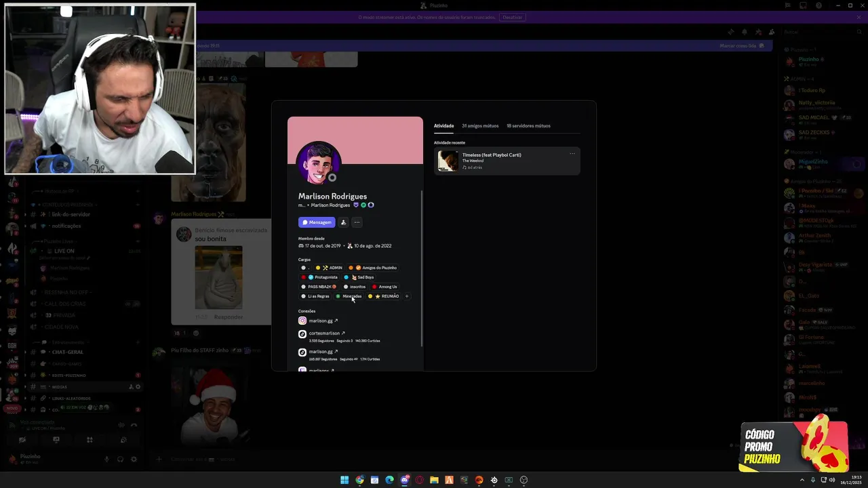Click the REUNIÃO role tag
The width and height of the screenshot is (868, 488).
(384, 296)
